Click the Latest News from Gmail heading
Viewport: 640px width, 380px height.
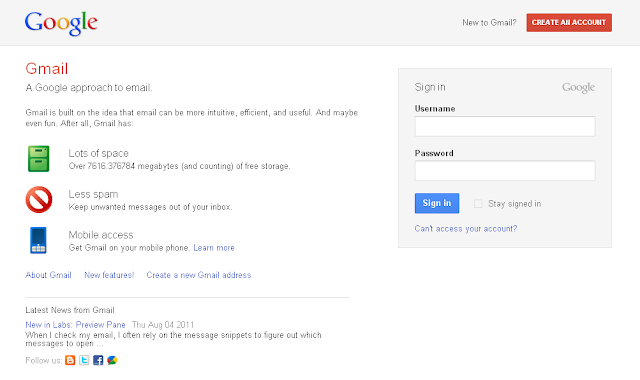70,310
